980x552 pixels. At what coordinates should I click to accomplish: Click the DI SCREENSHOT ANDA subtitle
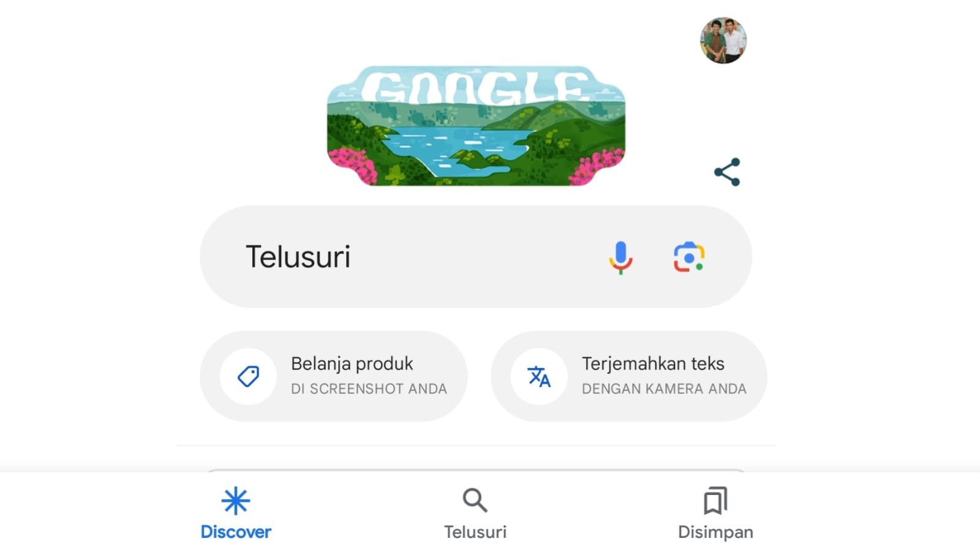click(x=369, y=389)
